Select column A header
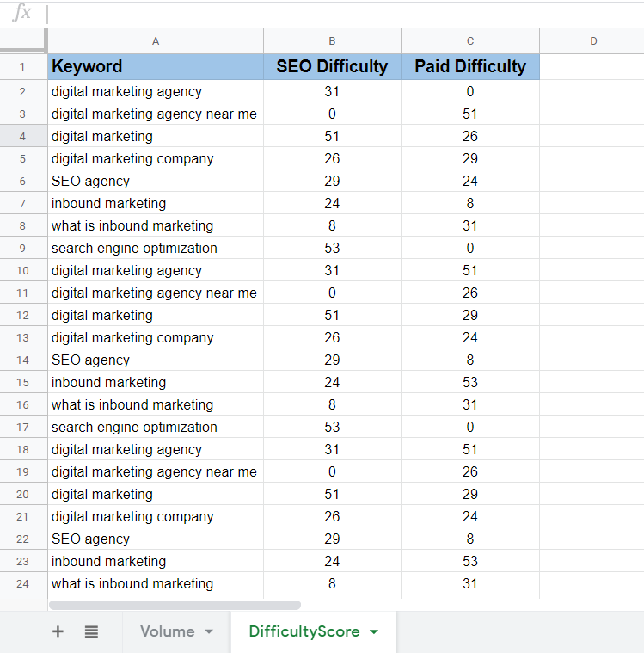This screenshot has width=644, height=653. point(156,40)
